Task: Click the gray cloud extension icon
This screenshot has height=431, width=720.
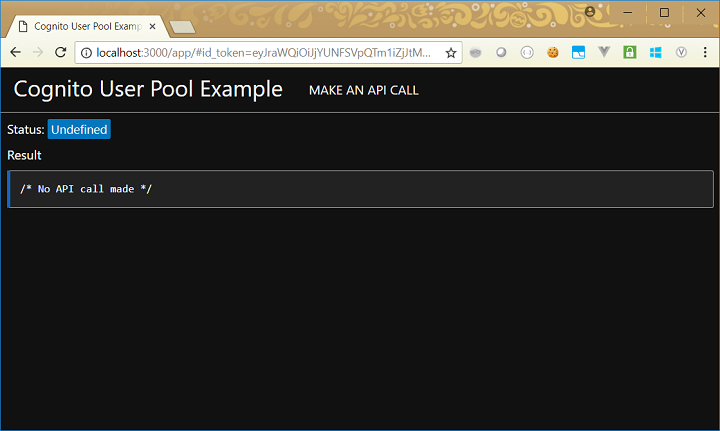Action: pos(476,52)
